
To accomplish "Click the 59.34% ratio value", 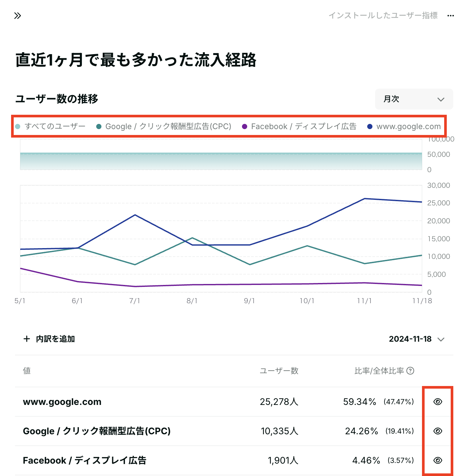I will point(360,402).
